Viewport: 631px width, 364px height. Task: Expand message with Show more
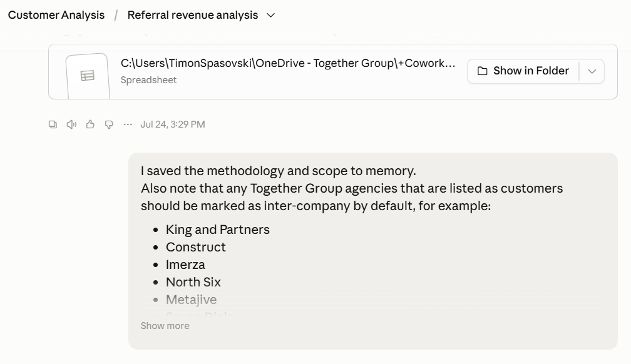coord(165,326)
